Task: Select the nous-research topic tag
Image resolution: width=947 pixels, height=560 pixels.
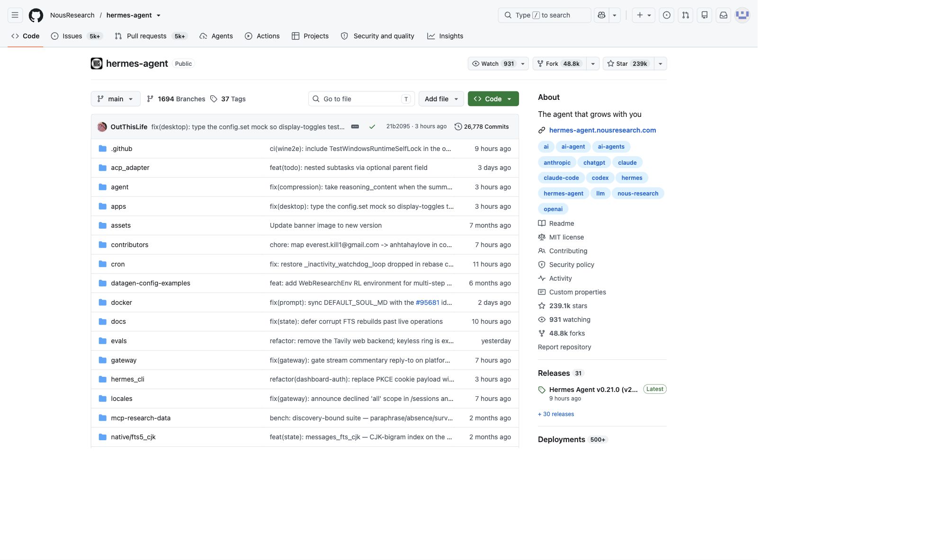Action: click(638, 193)
